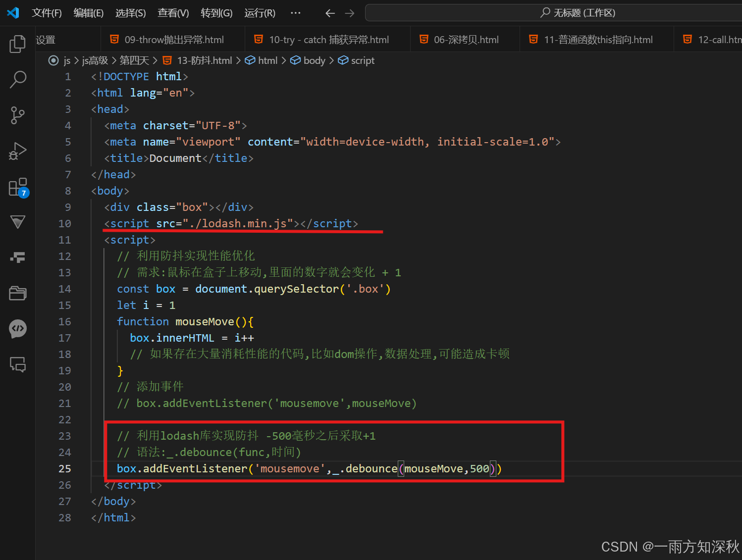Click the ./lodash.min.js src path
742x560 pixels.
(238, 223)
